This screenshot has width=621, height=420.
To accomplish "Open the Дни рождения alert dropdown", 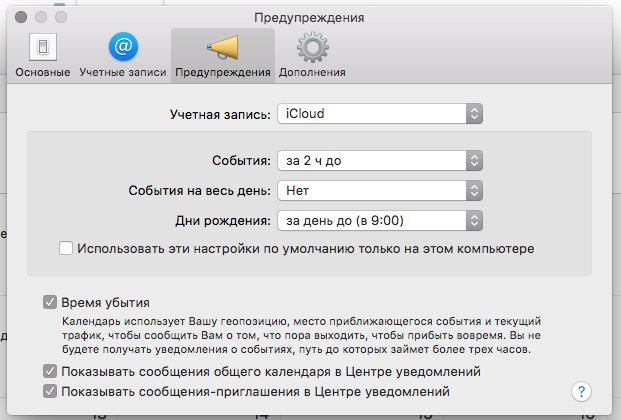I will coord(380,221).
